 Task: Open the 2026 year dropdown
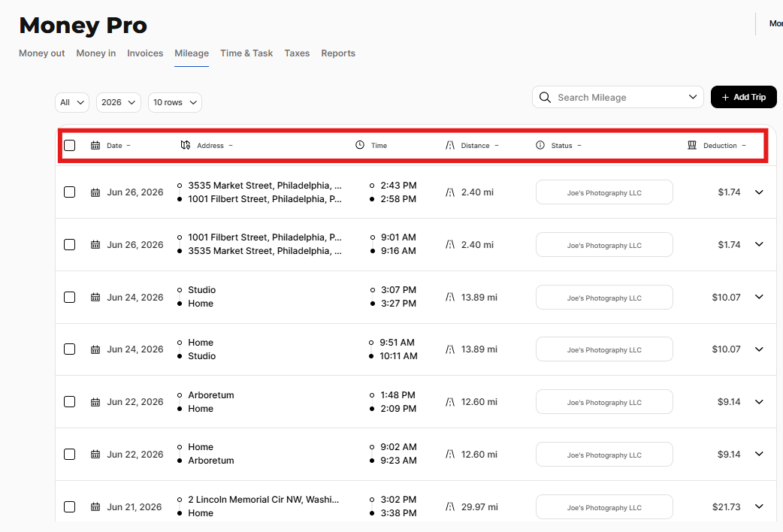point(118,102)
